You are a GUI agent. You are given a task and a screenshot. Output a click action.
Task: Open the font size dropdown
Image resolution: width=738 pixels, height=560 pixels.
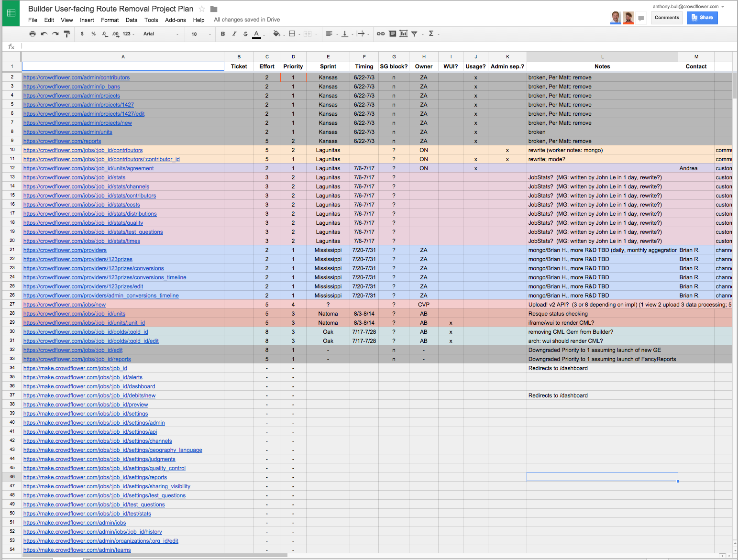coord(201,34)
